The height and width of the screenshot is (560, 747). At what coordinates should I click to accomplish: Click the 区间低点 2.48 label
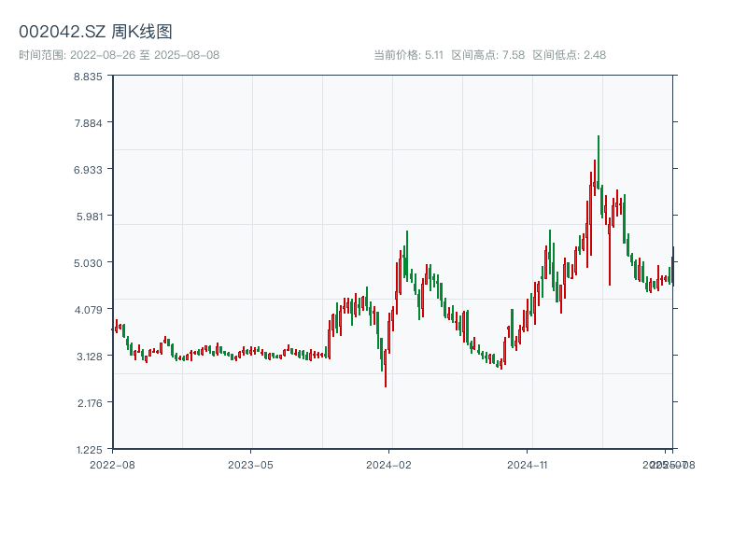click(569, 55)
